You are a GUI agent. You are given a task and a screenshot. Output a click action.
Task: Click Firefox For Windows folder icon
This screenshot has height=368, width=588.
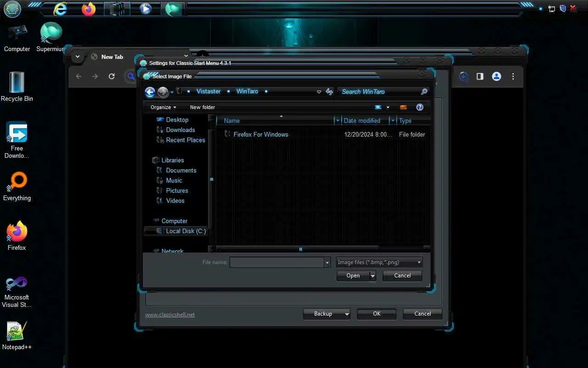pos(227,134)
